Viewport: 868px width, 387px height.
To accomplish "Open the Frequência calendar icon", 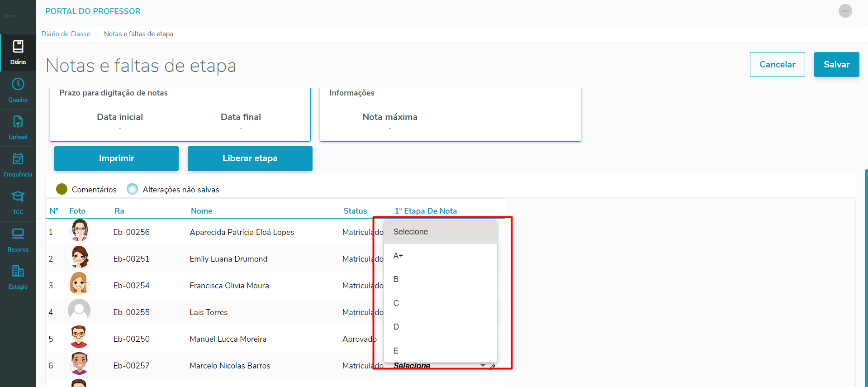I will pyautogui.click(x=18, y=159).
